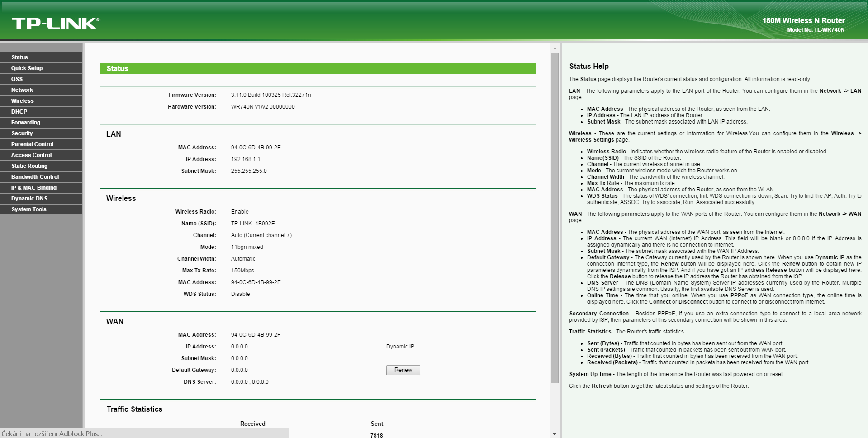Click the Wireless MAC Address value
The image size is (868, 438).
click(x=256, y=282)
